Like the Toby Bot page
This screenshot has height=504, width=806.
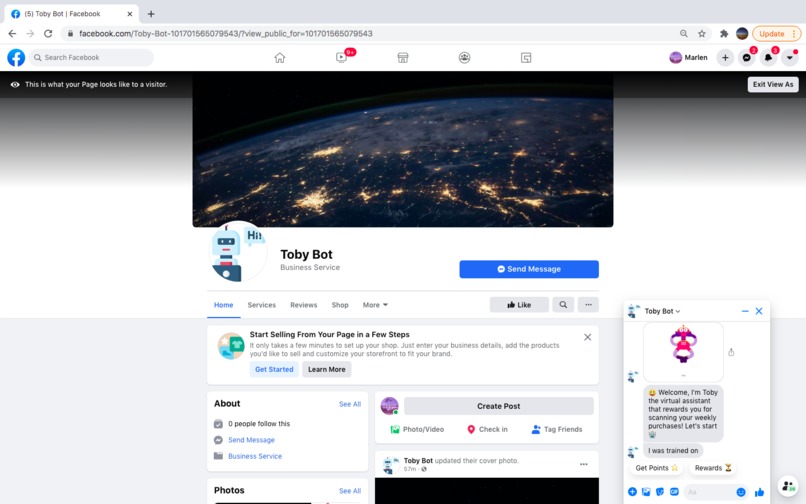pos(519,305)
